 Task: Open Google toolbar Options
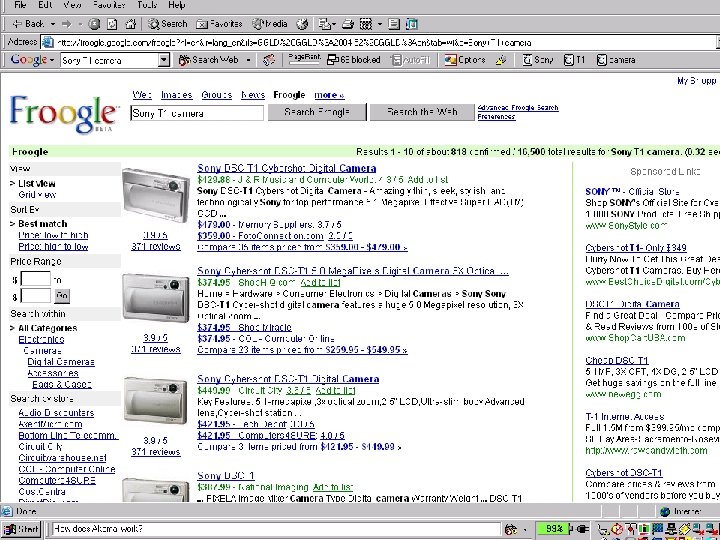pyautogui.click(x=465, y=60)
